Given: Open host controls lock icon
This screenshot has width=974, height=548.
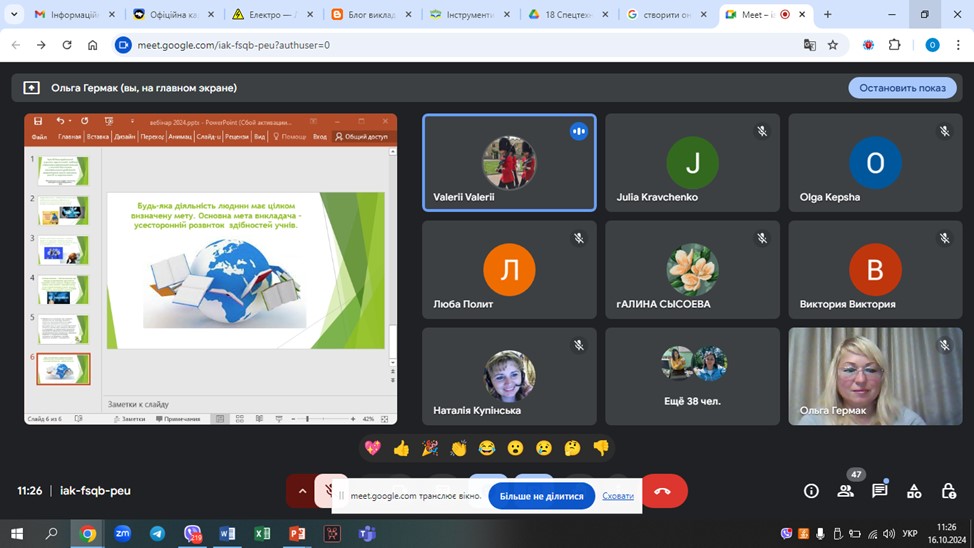Looking at the screenshot, I should pyautogui.click(x=948, y=491).
